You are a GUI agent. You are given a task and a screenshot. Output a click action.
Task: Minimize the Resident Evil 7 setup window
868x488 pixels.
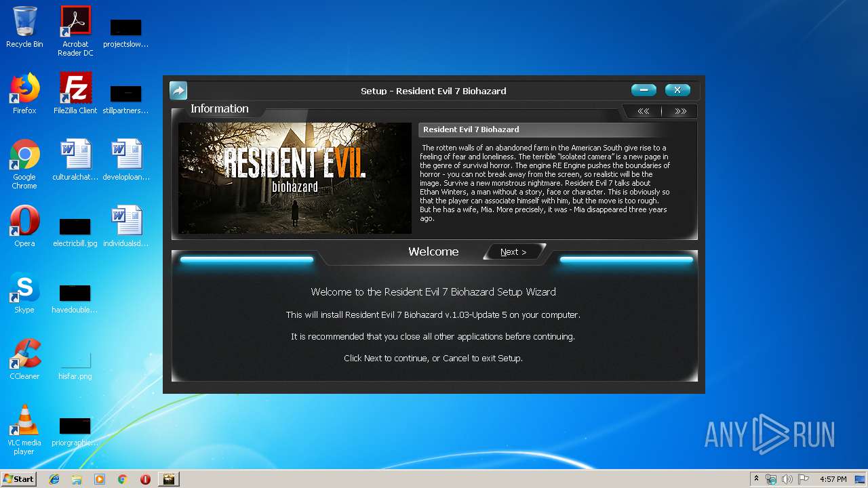(644, 90)
